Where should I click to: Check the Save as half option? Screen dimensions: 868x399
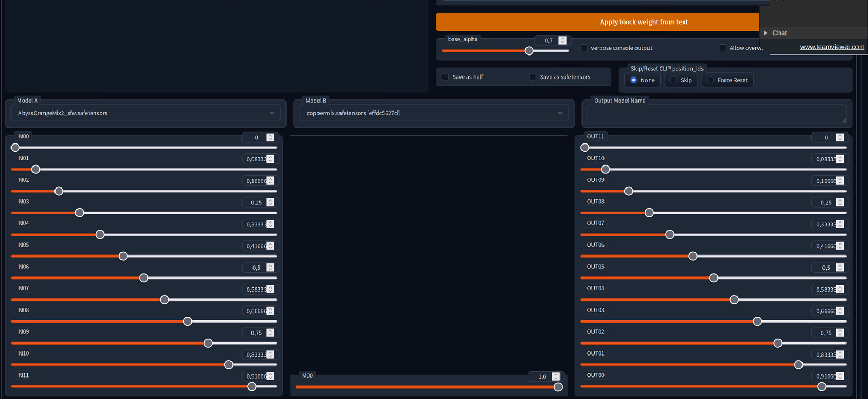pyautogui.click(x=445, y=77)
